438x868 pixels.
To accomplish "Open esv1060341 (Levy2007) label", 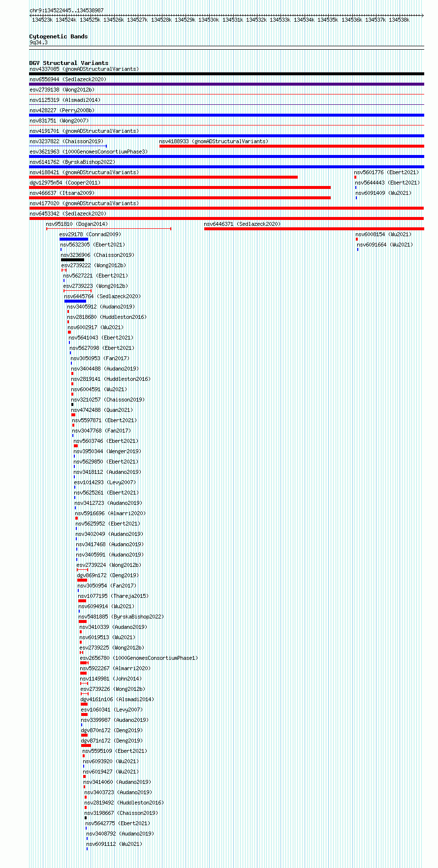I will pos(112,710).
